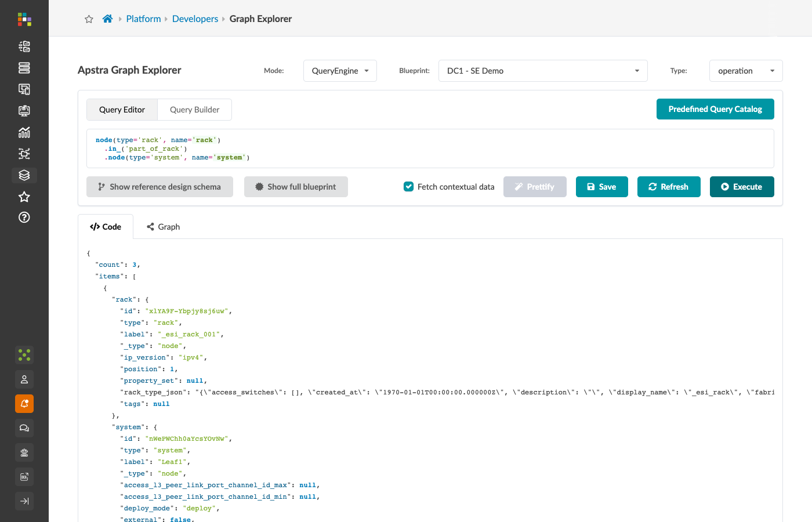
Task: Click inside the query editor text area
Action: click(x=430, y=148)
